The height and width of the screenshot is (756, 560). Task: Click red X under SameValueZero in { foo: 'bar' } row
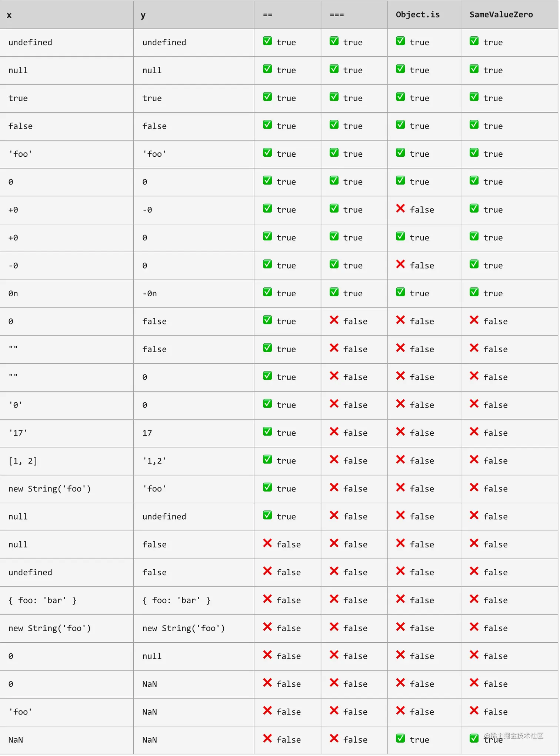coord(474,599)
